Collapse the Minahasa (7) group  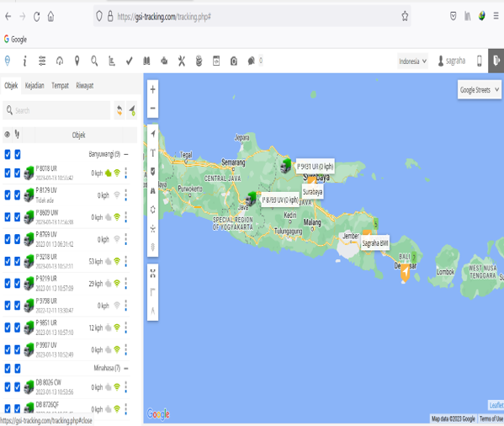(x=126, y=368)
